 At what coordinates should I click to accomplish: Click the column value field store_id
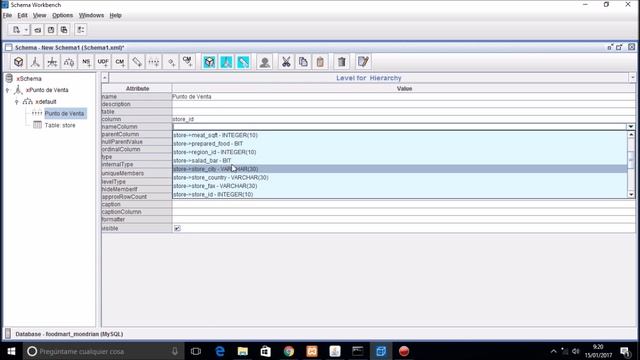[403, 119]
